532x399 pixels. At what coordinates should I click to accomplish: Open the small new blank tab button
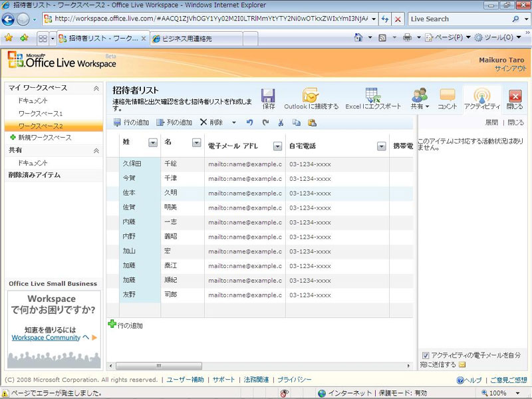point(251,39)
